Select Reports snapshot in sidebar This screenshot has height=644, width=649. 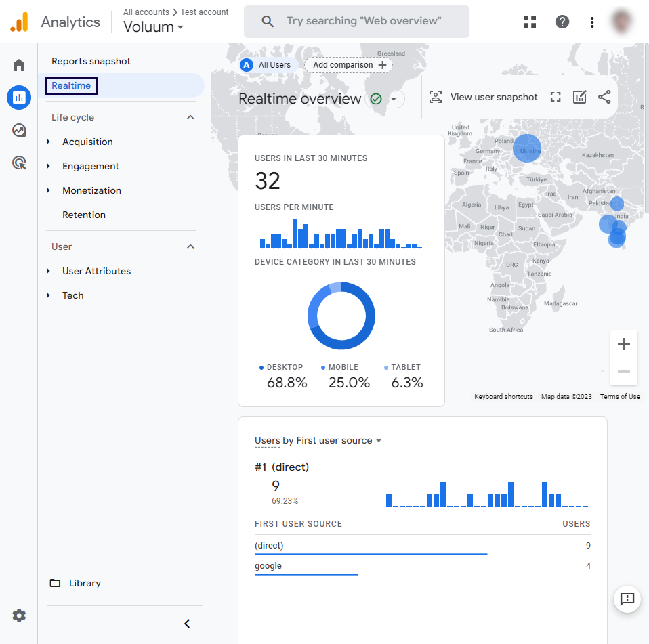pos(91,61)
